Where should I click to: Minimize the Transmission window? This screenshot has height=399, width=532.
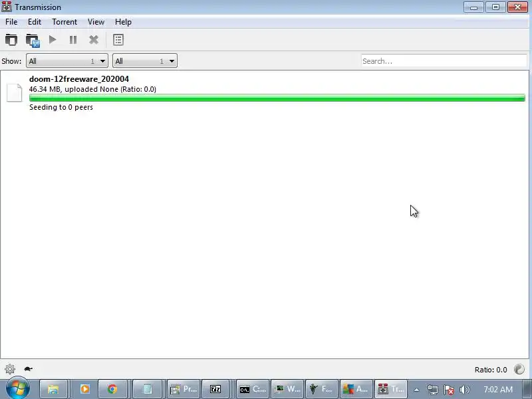(x=473, y=7)
